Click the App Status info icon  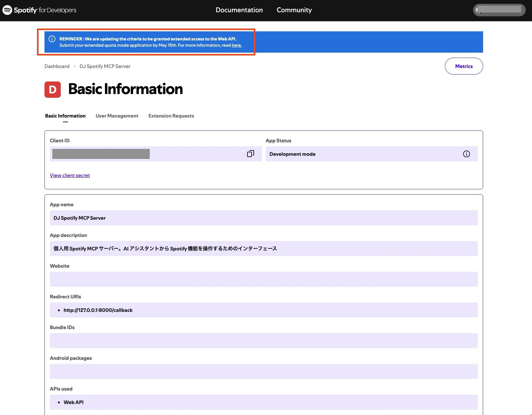tap(466, 154)
